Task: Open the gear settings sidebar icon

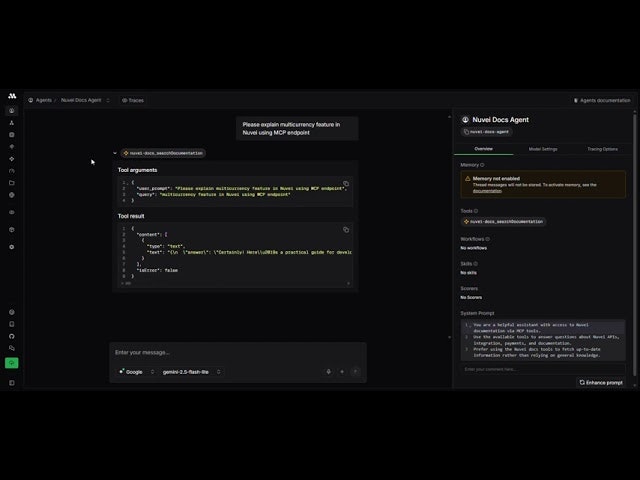Action: [12, 247]
